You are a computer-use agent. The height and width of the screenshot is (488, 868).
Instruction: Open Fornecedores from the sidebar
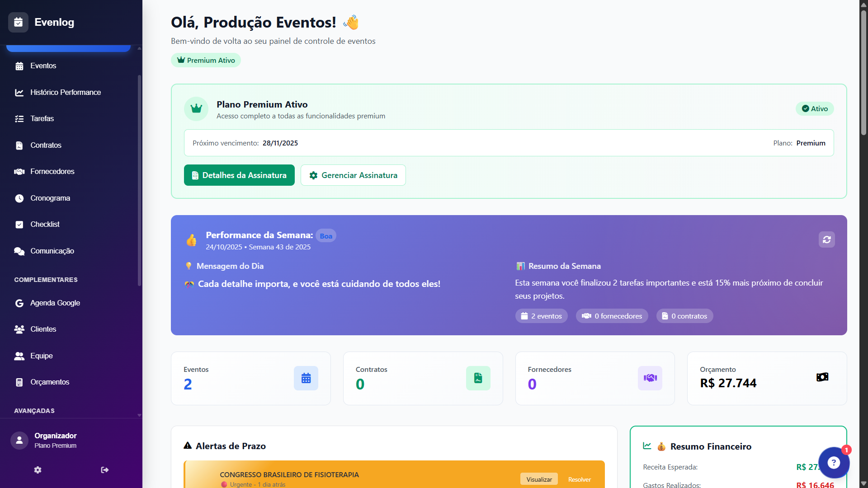click(x=52, y=171)
